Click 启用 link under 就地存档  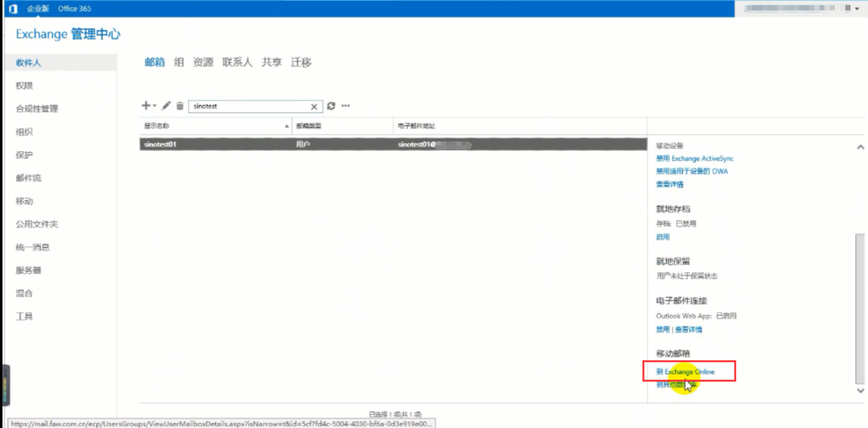pyautogui.click(x=662, y=237)
